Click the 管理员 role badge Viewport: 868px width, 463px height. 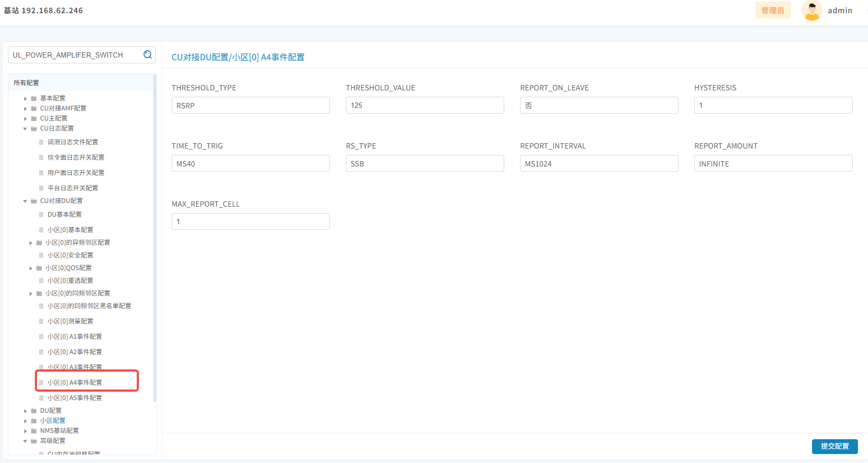pos(772,11)
